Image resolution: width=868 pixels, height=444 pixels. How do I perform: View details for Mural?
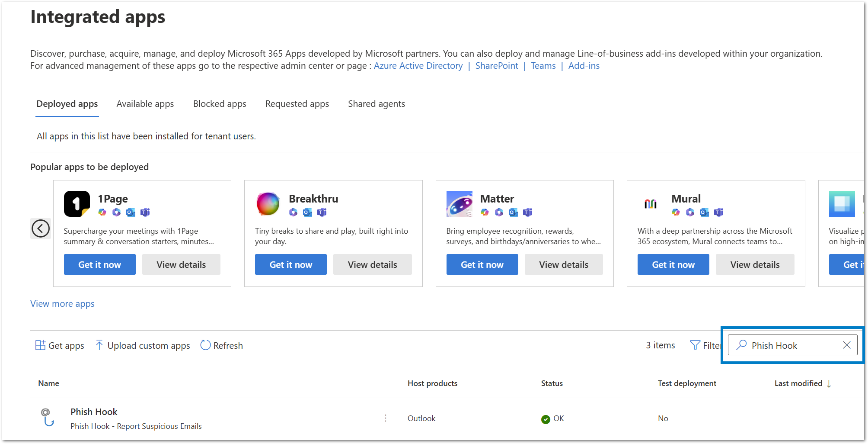tap(755, 264)
